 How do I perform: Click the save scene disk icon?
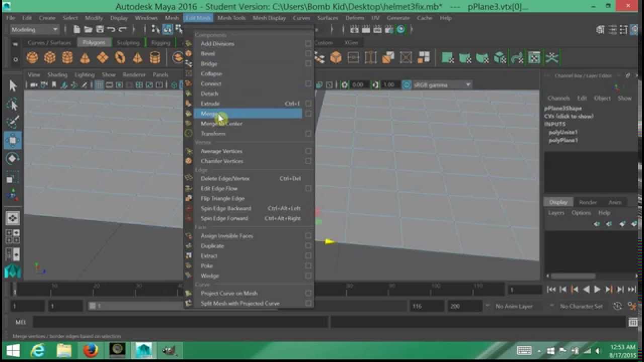pyautogui.click(x=99, y=30)
